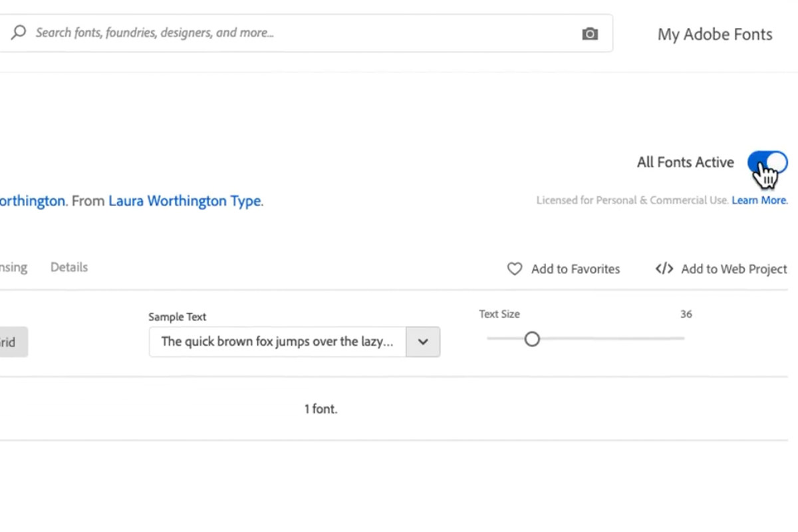
Task: Expand the Sample Text dropdown arrow
Action: tap(423, 342)
